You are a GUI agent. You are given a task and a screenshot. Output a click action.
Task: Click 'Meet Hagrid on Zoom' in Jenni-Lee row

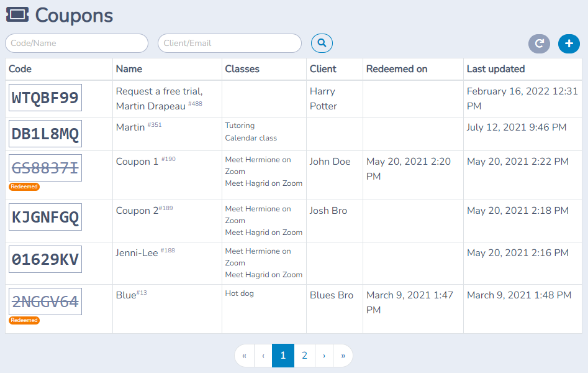click(264, 275)
